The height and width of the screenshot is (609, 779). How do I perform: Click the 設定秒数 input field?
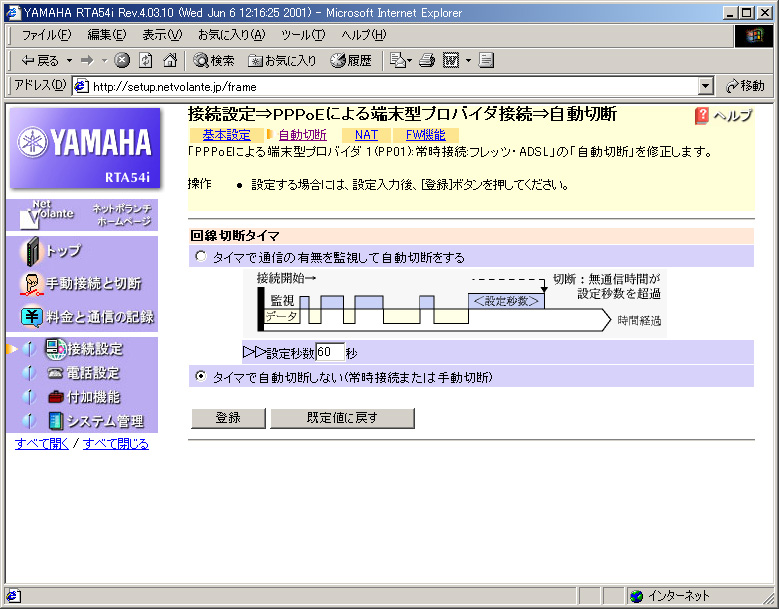(330, 352)
